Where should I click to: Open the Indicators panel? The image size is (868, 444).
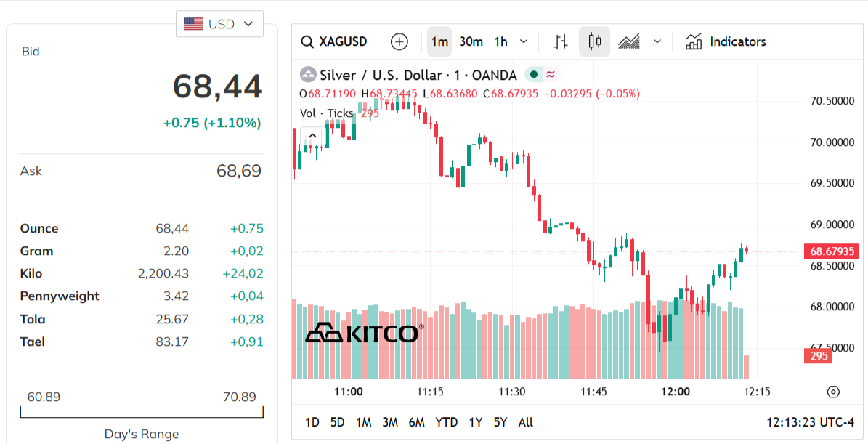tap(726, 41)
